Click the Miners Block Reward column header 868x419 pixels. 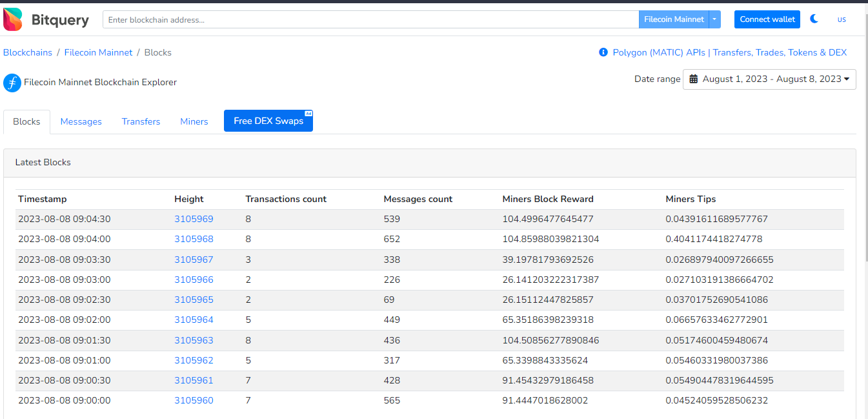548,199
